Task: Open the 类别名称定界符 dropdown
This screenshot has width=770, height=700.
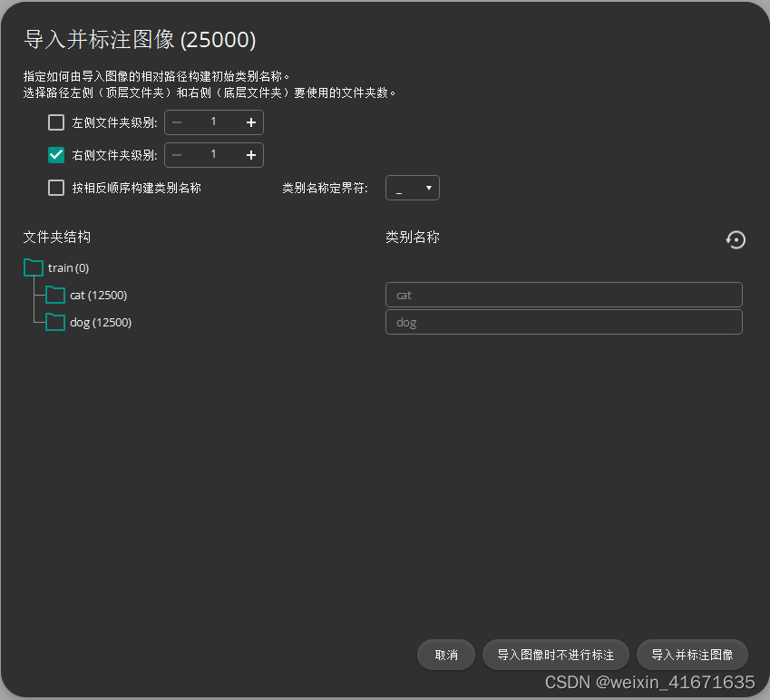Action: (x=413, y=188)
